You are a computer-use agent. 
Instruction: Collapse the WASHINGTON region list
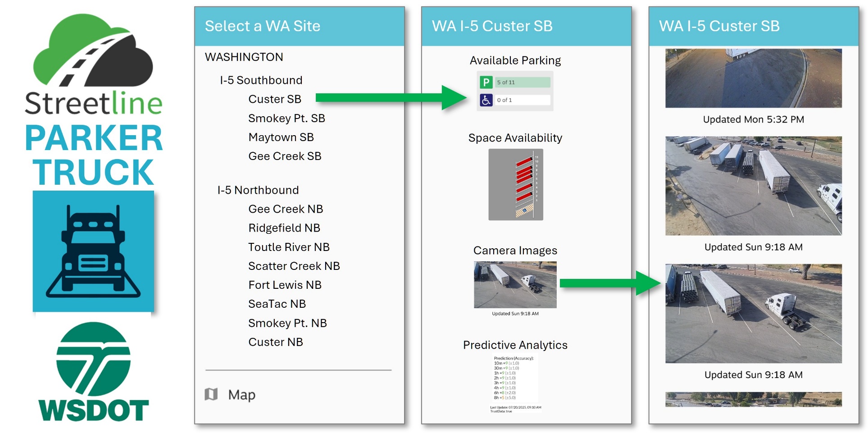click(244, 57)
